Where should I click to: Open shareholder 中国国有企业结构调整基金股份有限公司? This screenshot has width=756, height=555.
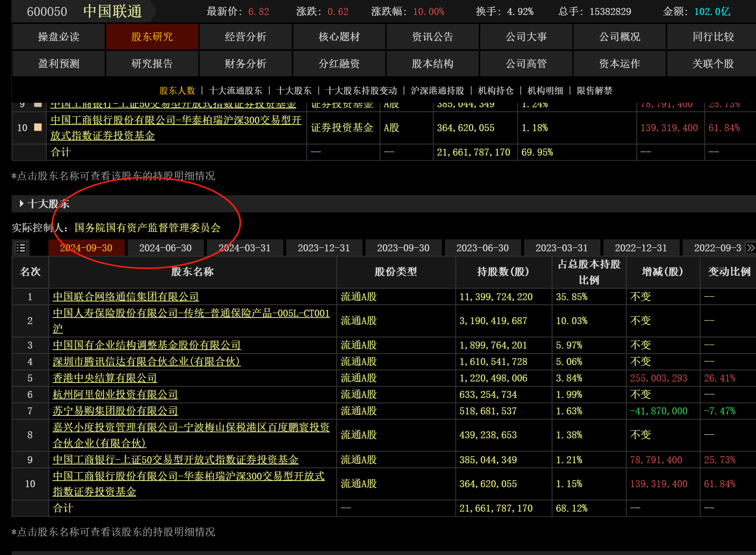pos(147,345)
